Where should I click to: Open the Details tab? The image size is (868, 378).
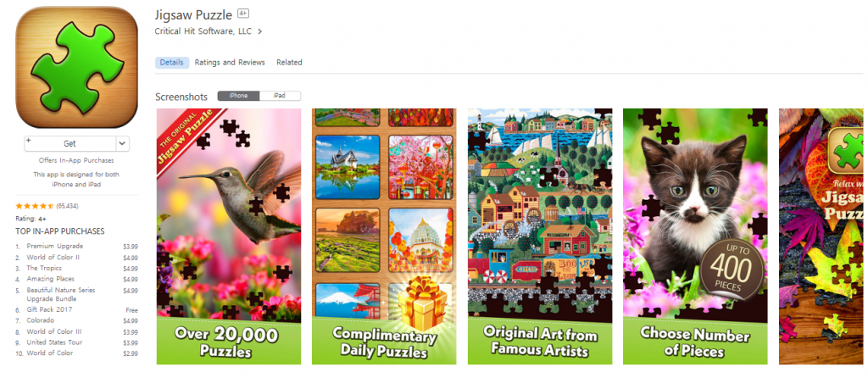pyautogui.click(x=171, y=63)
